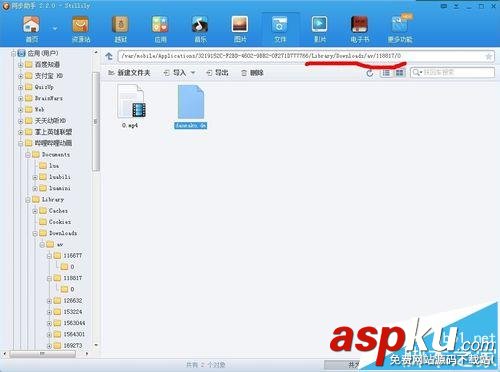Expand the Caches folder
This screenshot has width=500, height=372.
(x=35, y=211)
